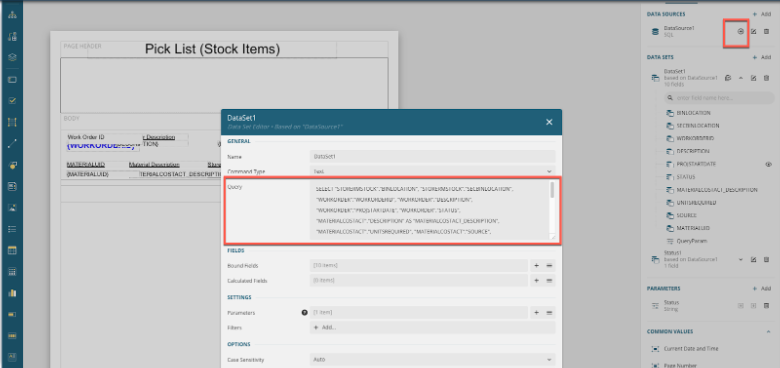The width and height of the screenshot is (780, 368).
Task: Open the Command Type dropdown
Action: point(432,171)
